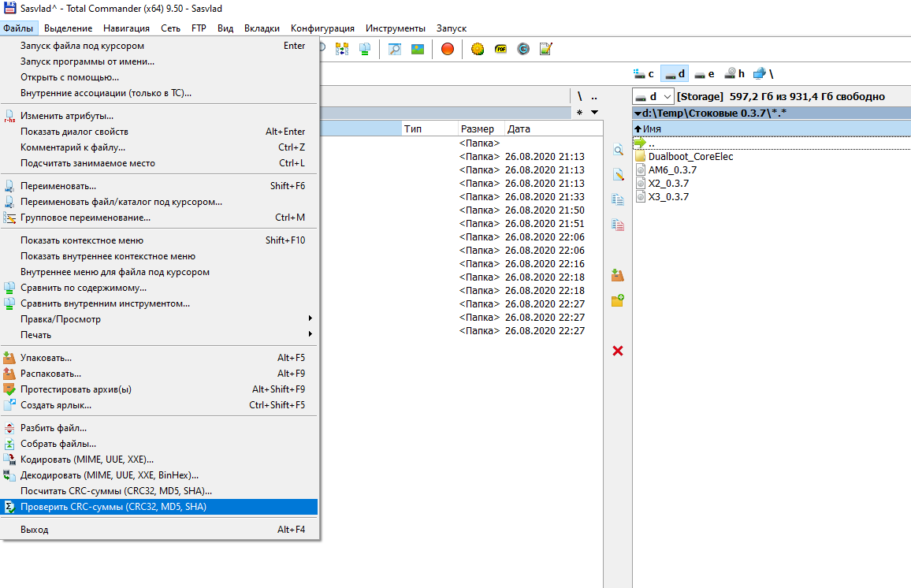The width and height of the screenshot is (911, 588).
Task: Open the Сеть menu
Action: coord(171,28)
